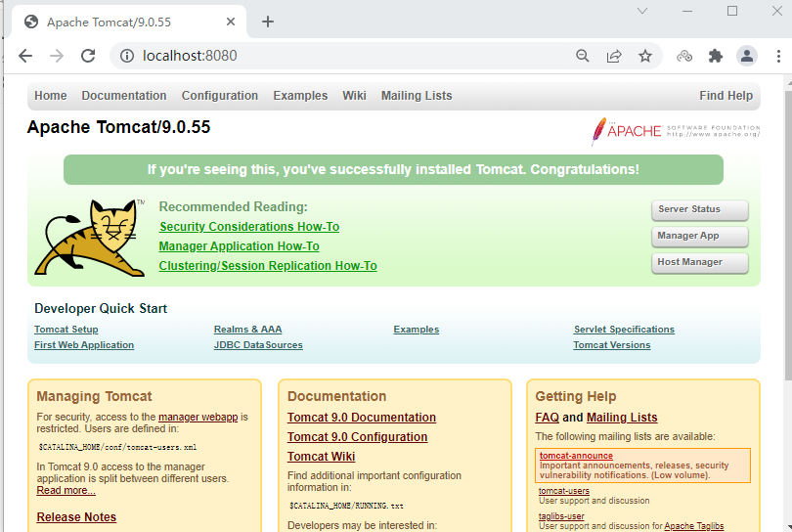The image size is (792, 532).
Task: Open the manager webapp link
Action: (x=198, y=417)
